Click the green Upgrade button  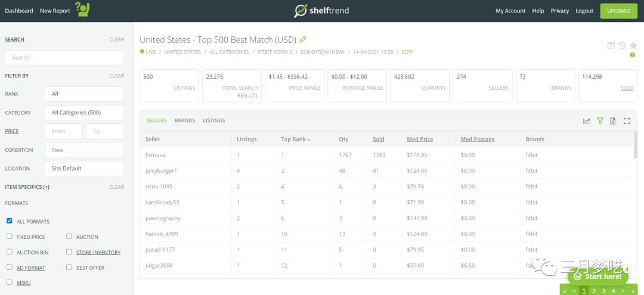point(618,11)
